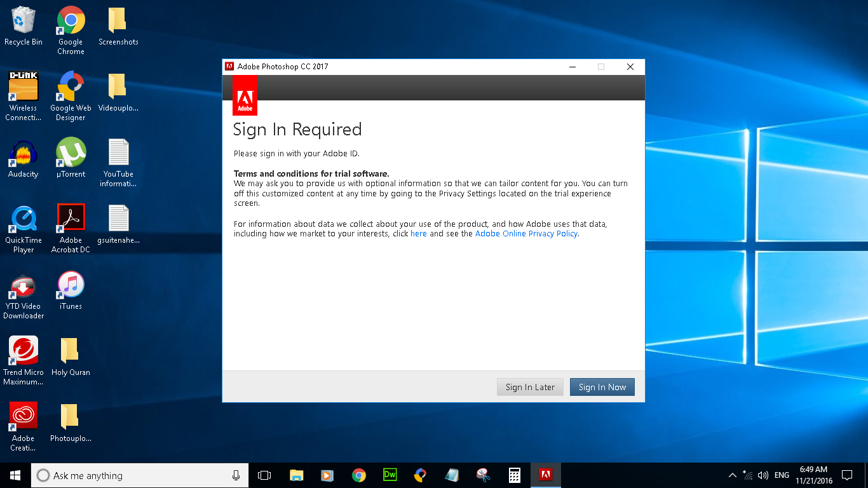The width and height of the screenshot is (868, 488).
Task: Select the Recycle Bin desktop icon
Action: [x=24, y=26]
